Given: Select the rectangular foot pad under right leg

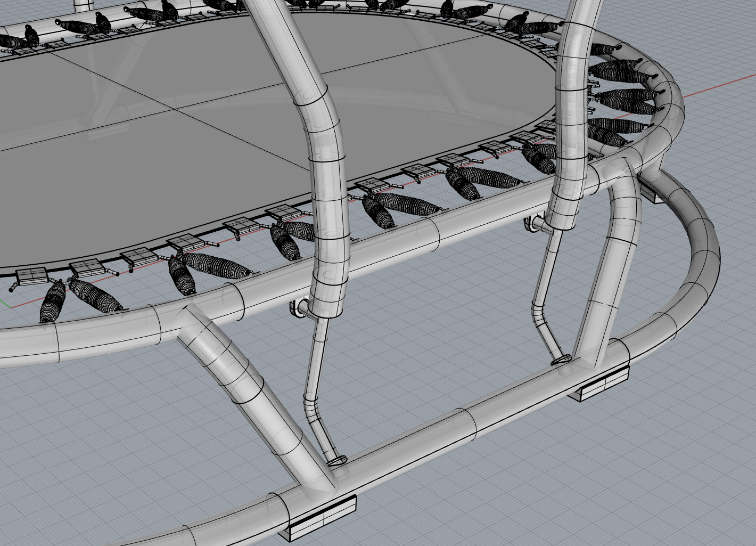Looking at the screenshot, I should click(599, 385).
